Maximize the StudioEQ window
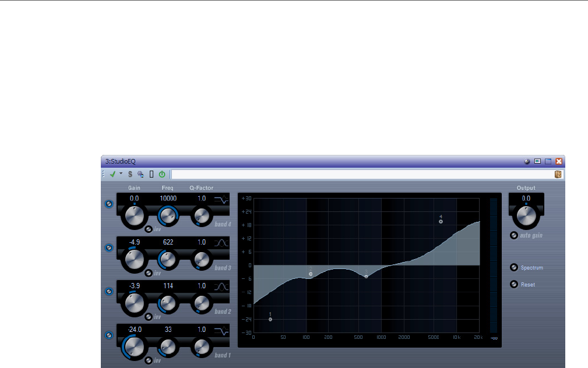This screenshot has width=588, height=368. pyautogui.click(x=548, y=161)
